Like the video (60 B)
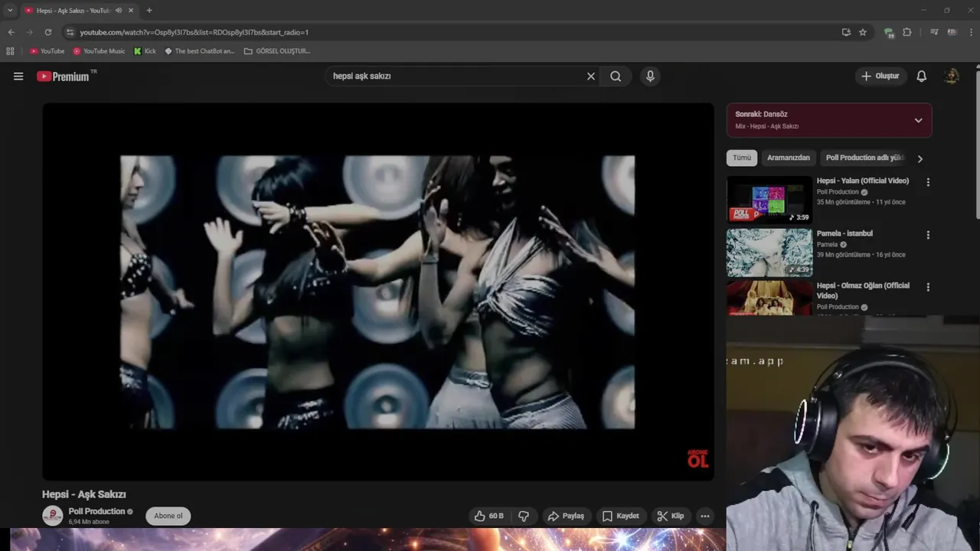The width and height of the screenshot is (980, 551). 488,517
